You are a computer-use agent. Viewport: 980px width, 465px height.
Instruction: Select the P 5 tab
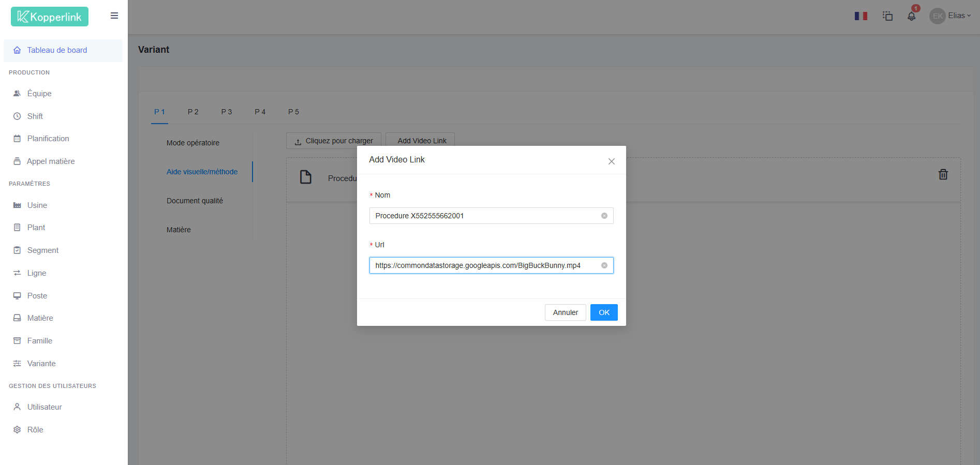point(293,112)
